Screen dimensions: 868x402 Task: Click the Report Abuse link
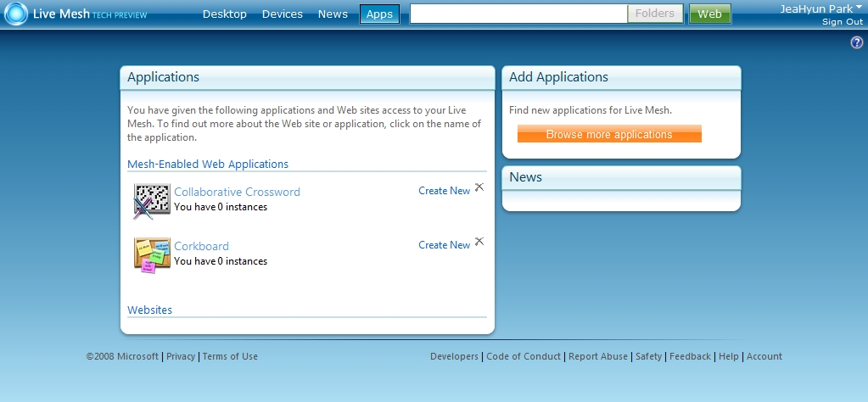point(598,357)
